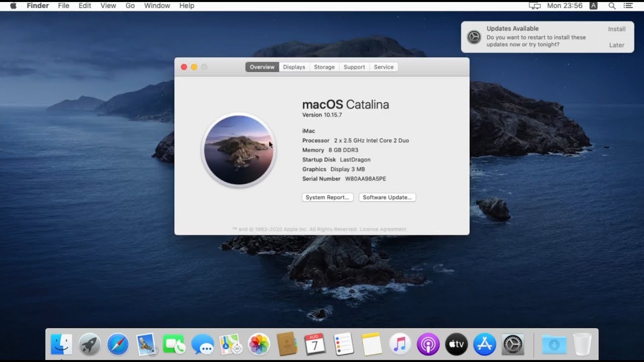
Task: Click Version 10.15.7 text
Action: [x=322, y=115]
